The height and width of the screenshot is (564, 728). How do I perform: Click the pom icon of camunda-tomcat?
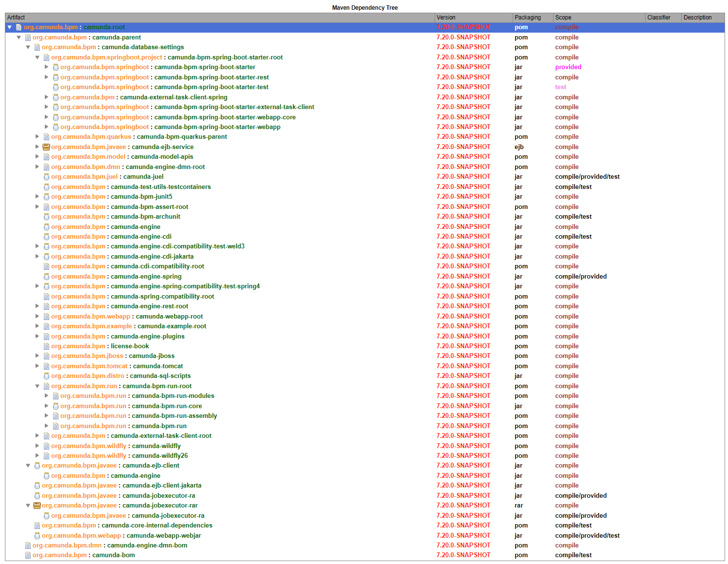point(46,366)
